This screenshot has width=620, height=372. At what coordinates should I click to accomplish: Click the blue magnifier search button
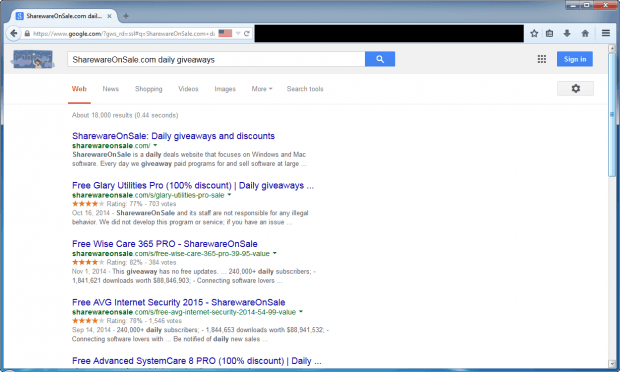coord(380,59)
